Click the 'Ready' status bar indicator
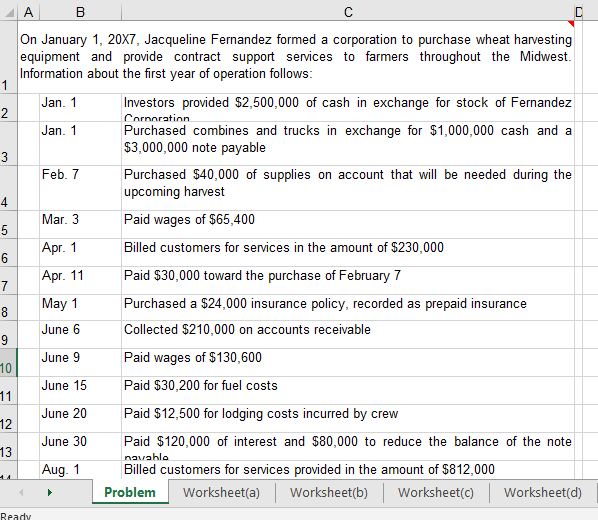Image resolution: width=598 pixels, height=520 pixels. [x=16, y=516]
